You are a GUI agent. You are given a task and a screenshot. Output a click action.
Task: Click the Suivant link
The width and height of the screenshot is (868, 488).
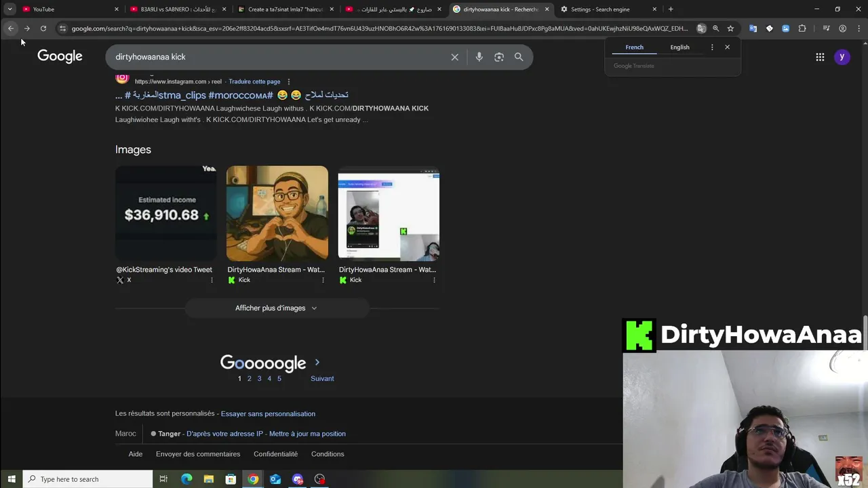322,378
